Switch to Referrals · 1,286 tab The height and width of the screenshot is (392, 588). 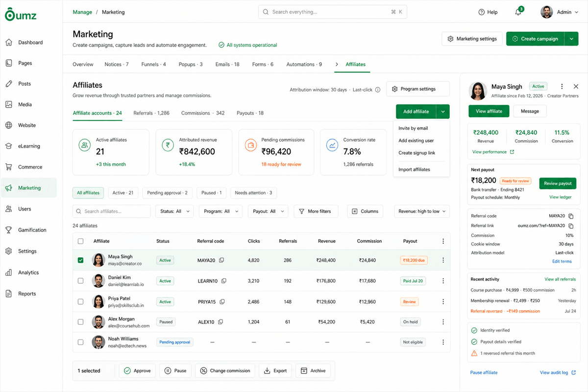[151, 113]
